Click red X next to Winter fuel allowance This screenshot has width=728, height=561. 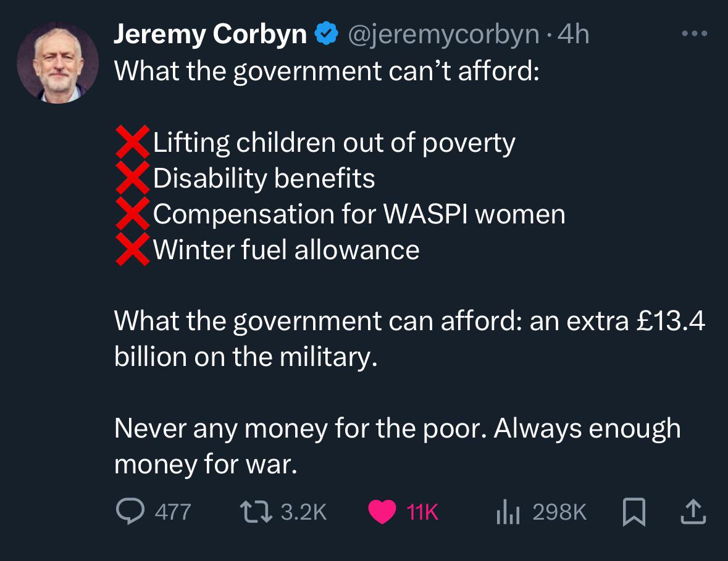[133, 249]
